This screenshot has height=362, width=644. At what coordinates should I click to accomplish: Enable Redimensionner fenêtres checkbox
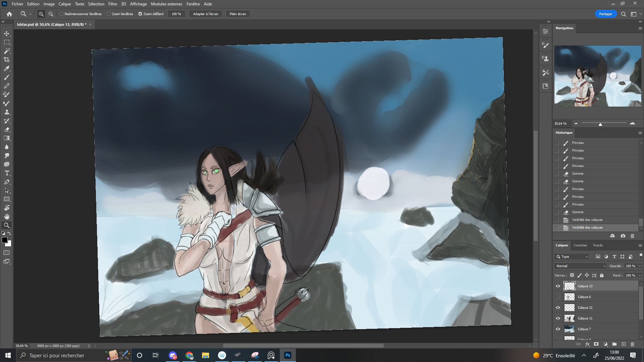(x=61, y=14)
